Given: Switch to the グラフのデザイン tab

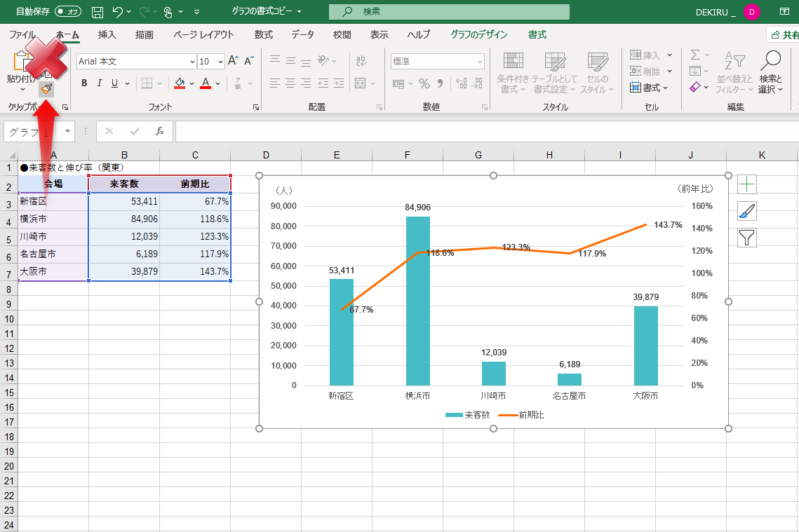Looking at the screenshot, I should pyautogui.click(x=480, y=34).
